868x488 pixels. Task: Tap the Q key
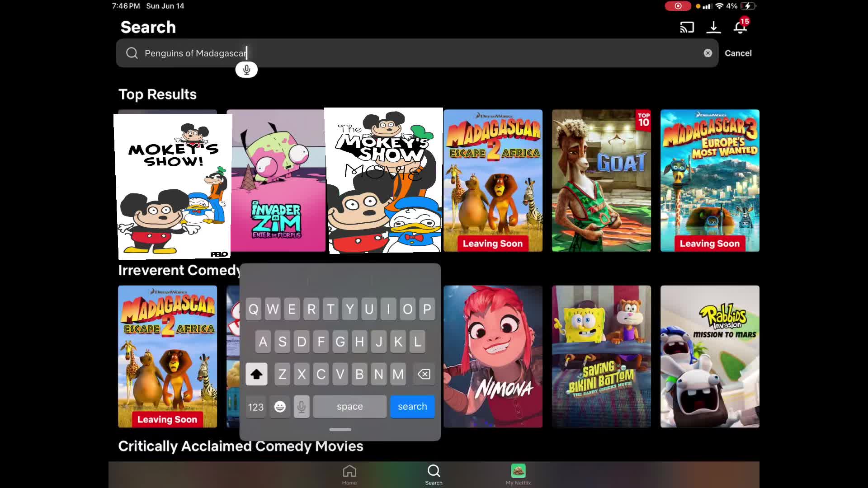tap(254, 309)
